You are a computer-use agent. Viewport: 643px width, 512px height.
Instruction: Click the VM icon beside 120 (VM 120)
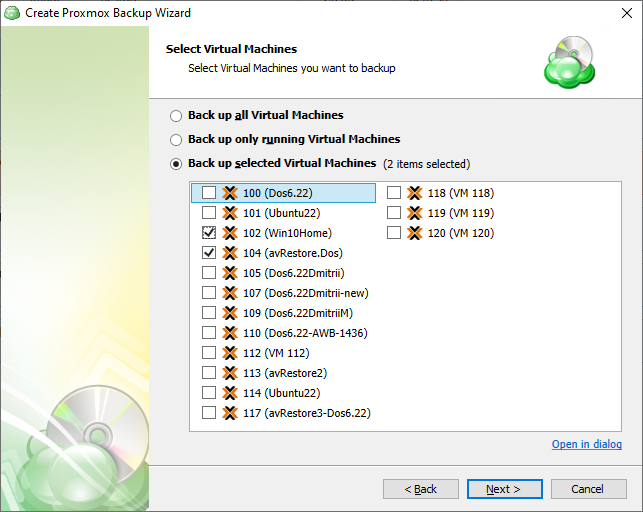[415, 233]
